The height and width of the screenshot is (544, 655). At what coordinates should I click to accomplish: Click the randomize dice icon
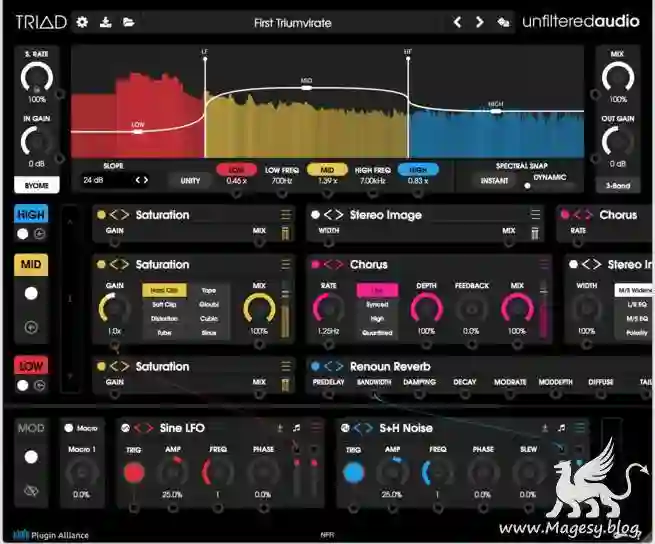click(503, 22)
